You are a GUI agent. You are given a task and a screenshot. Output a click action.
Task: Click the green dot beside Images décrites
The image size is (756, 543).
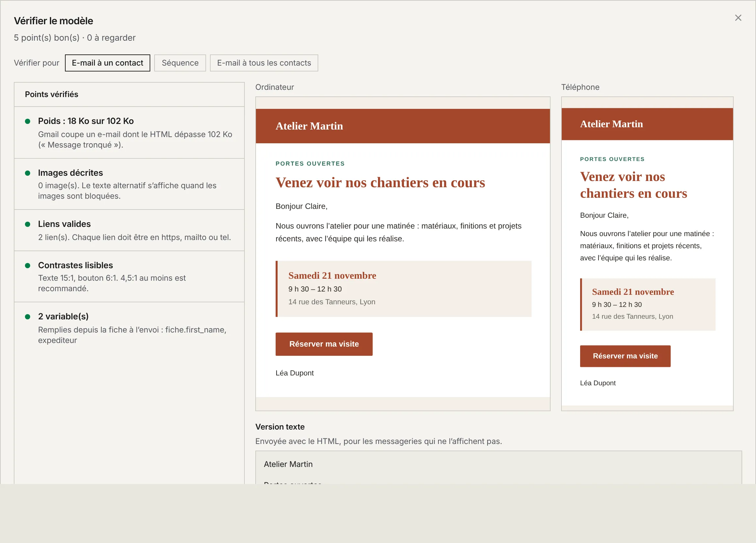(28, 173)
